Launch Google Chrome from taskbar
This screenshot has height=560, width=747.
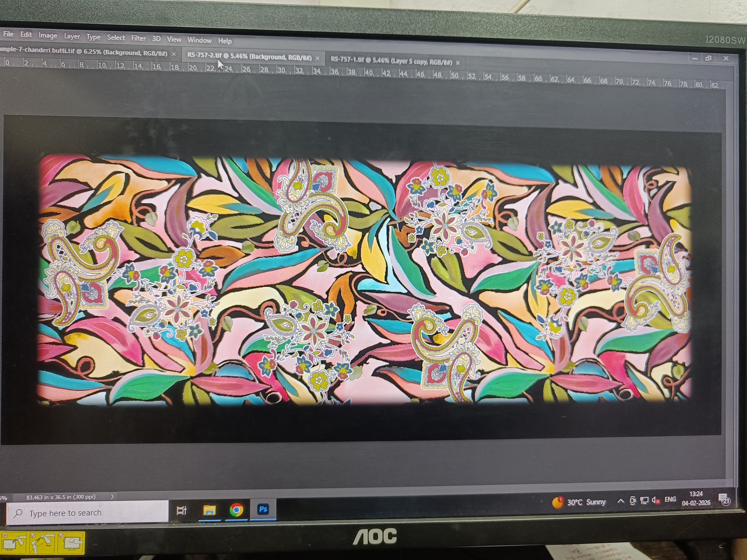coord(236,509)
